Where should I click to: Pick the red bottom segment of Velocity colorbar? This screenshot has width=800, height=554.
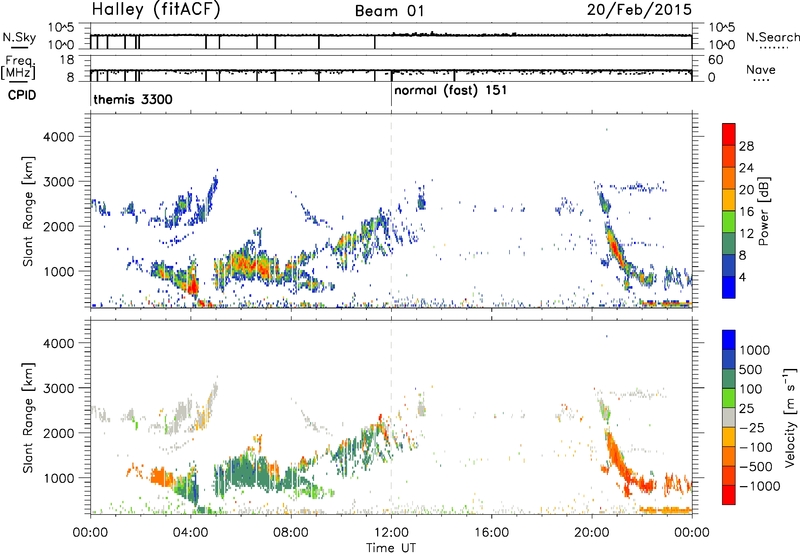point(729,495)
